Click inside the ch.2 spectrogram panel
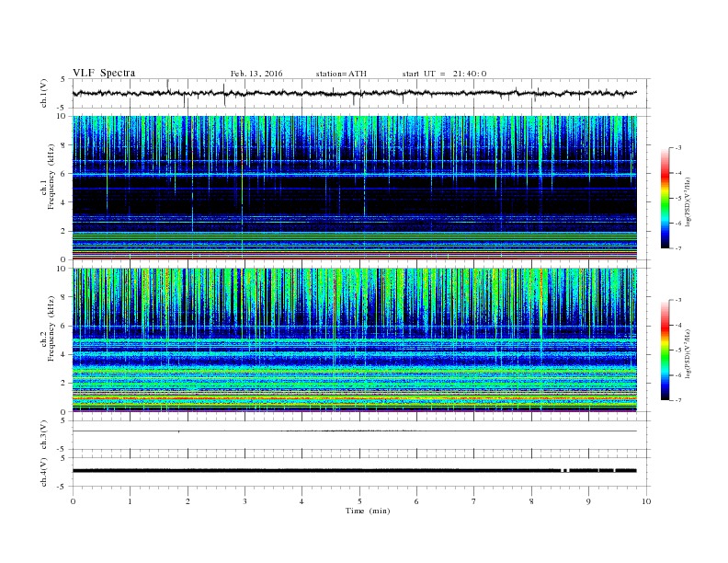728x563 pixels. pyautogui.click(x=355, y=340)
